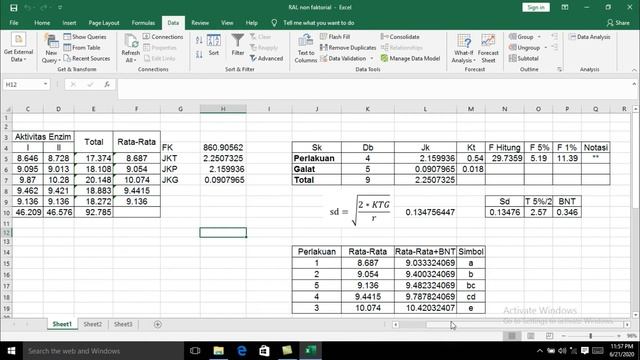640x360 pixels.
Task: Click Search the web and Windows box
Action: tap(103, 351)
